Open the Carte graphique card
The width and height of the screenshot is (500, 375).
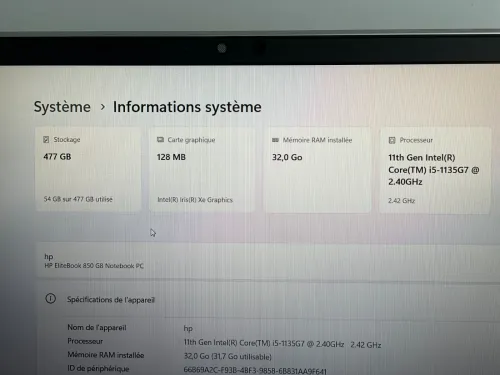(x=202, y=170)
